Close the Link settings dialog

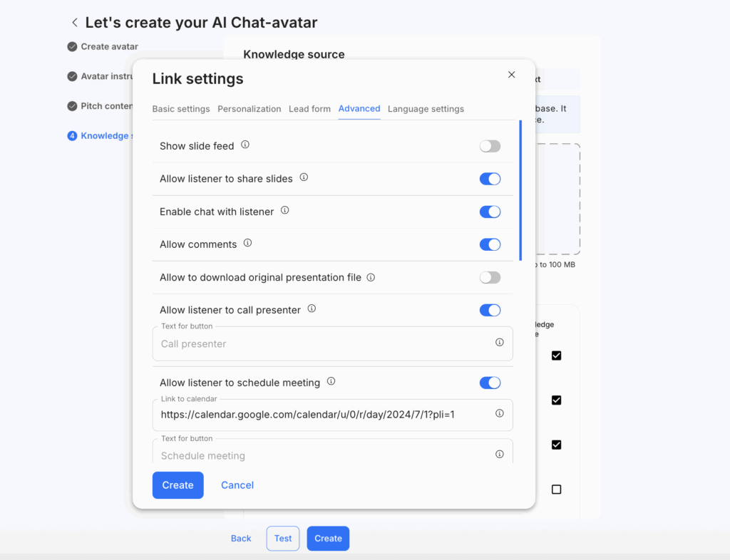511,75
